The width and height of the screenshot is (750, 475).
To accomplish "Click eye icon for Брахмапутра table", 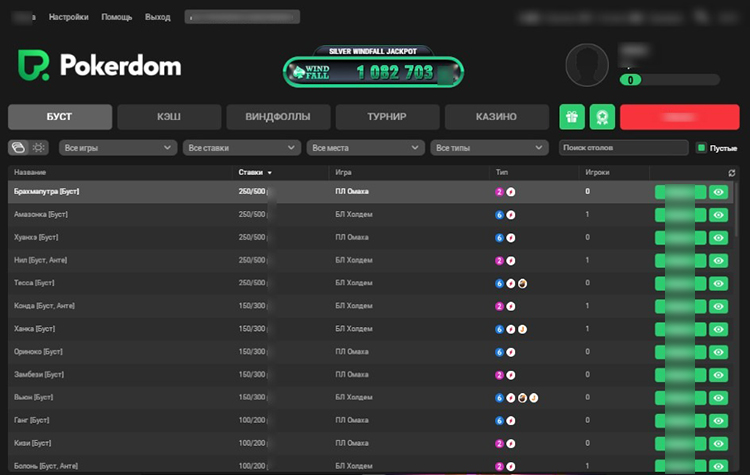I will tap(718, 191).
